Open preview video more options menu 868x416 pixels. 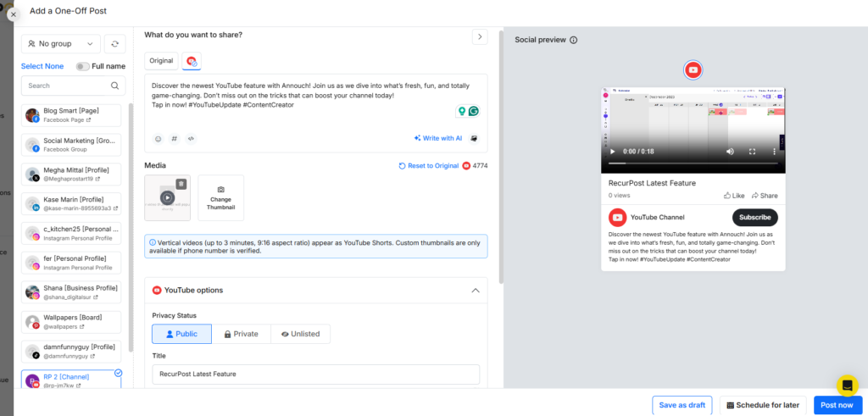(774, 152)
